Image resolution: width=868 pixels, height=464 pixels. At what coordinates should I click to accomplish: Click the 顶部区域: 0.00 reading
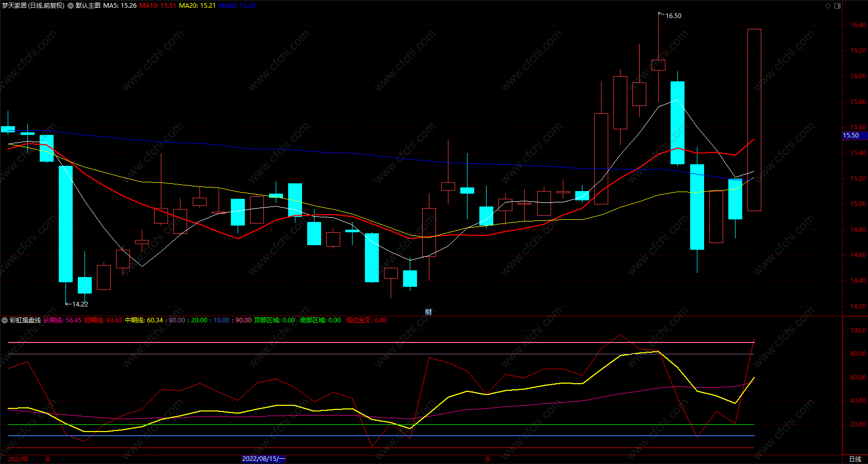coord(275,320)
